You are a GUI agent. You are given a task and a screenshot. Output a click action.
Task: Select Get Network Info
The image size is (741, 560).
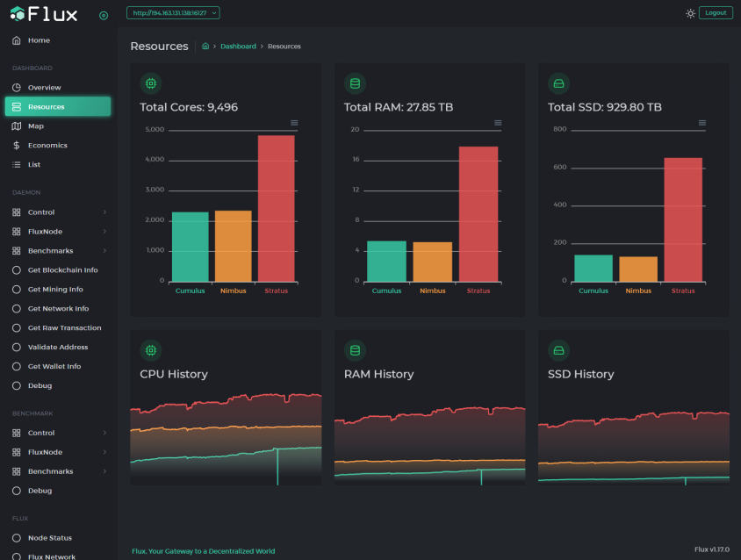coord(58,309)
